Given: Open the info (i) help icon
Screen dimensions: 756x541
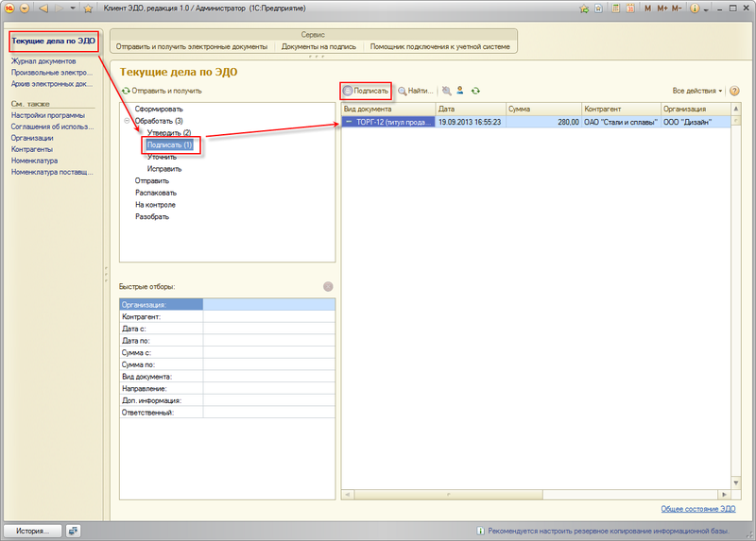Looking at the screenshot, I should 695,8.
